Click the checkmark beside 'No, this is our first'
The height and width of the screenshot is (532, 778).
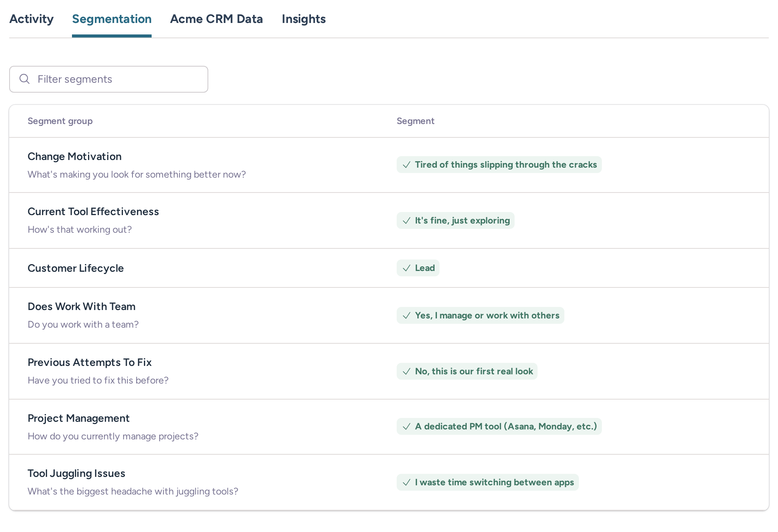pos(407,371)
